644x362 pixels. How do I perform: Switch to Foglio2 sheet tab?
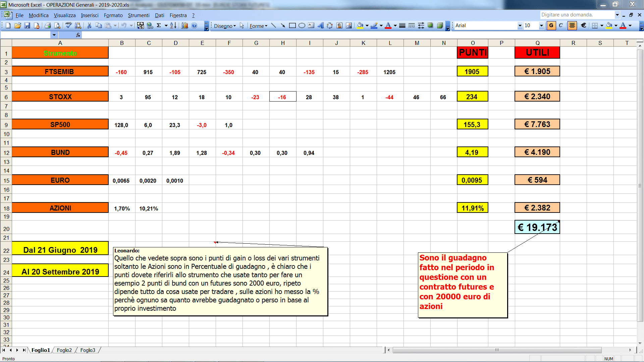tap(64, 350)
